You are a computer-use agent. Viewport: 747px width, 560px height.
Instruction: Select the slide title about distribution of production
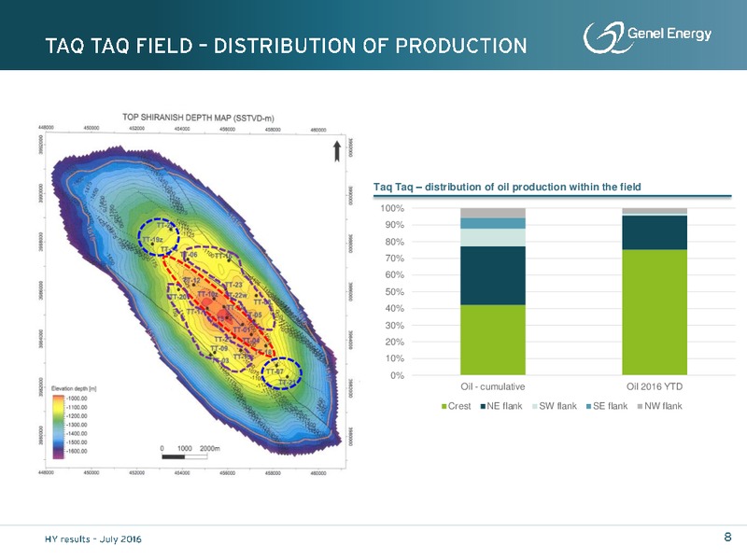(x=287, y=46)
